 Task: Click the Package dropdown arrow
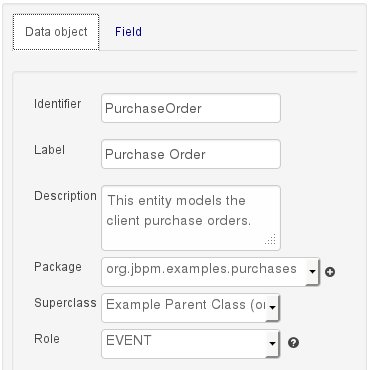pos(312,271)
